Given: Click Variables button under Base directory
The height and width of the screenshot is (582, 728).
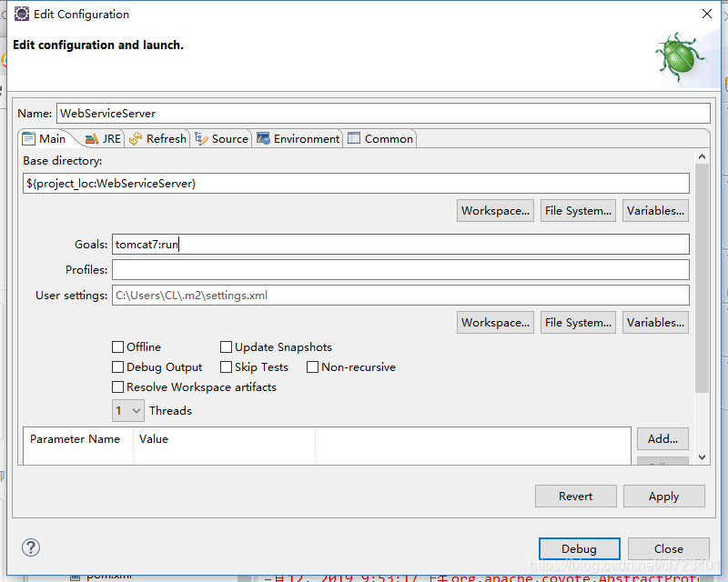Looking at the screenshot, I should coord(655,211).
